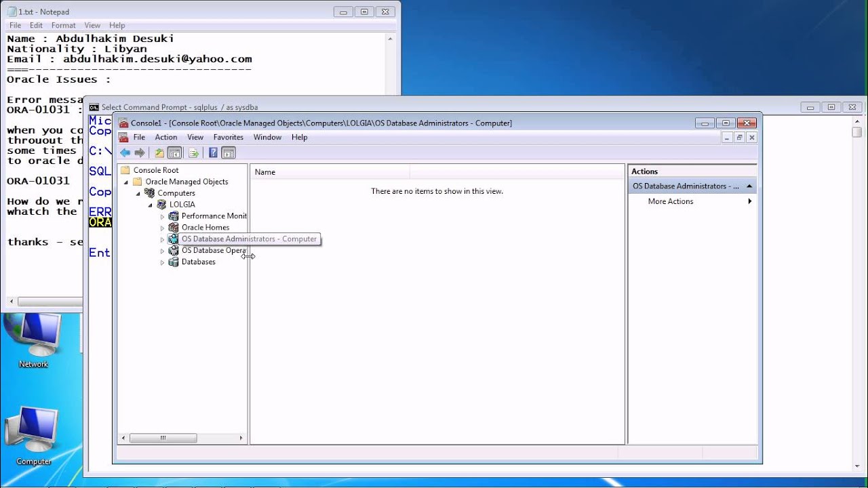Click the Name column header
The height and width of the screenshot is (488, 868).
(x=330, y=172)
